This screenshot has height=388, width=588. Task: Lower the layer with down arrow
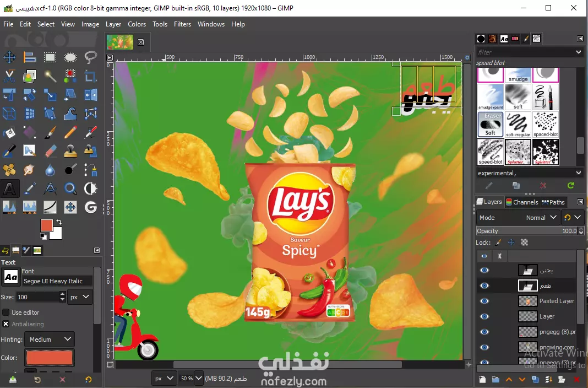tap(521, 379)
